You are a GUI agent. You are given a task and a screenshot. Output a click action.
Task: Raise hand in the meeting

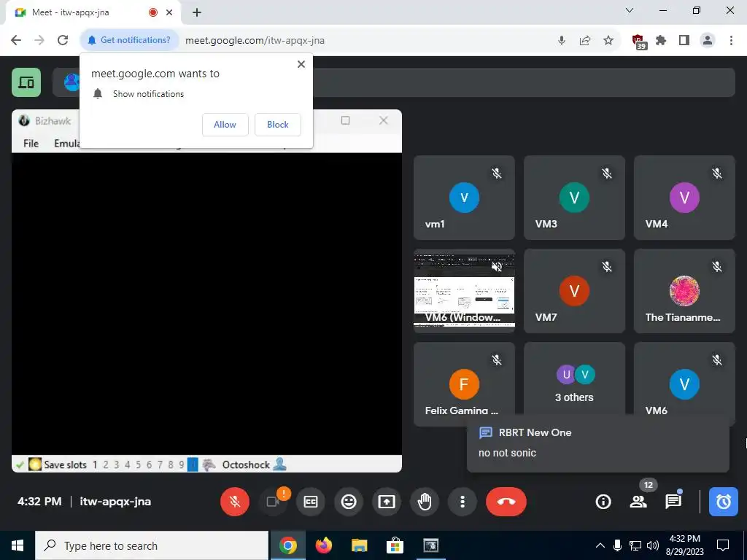point(425,502)
